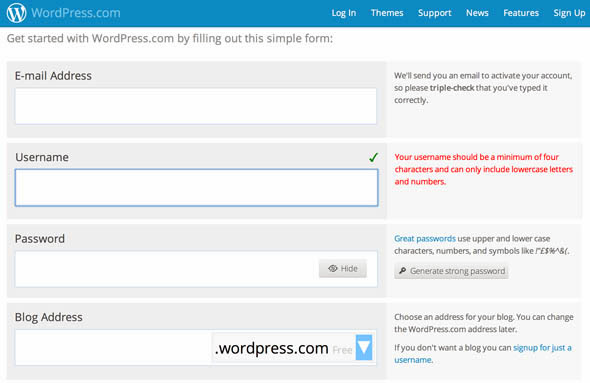Open the Features page
This screenshot has width=590, height=383.
(x=521, y=13)
